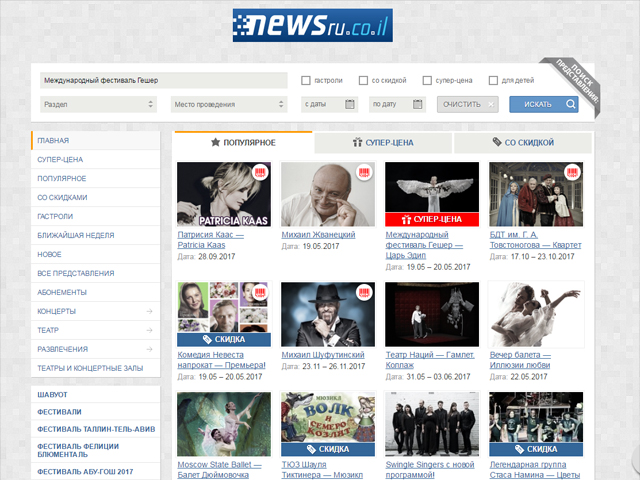640x480 pixels.
Task: Select Главная in sidebar menu
Action: point(96,140)
